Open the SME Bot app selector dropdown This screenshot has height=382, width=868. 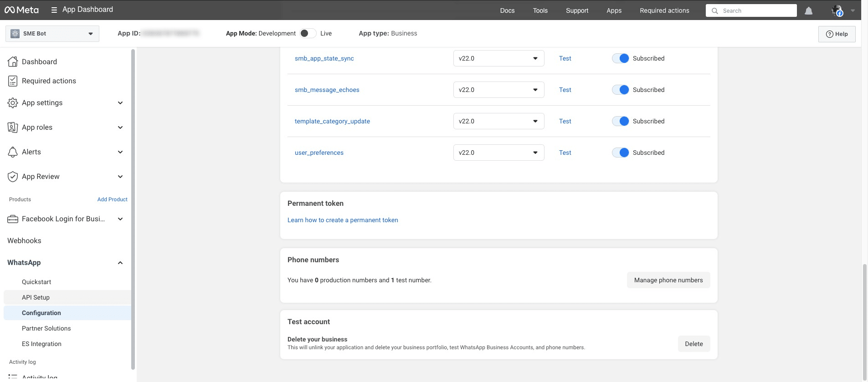pyautogui.click(x=52, y=33)
